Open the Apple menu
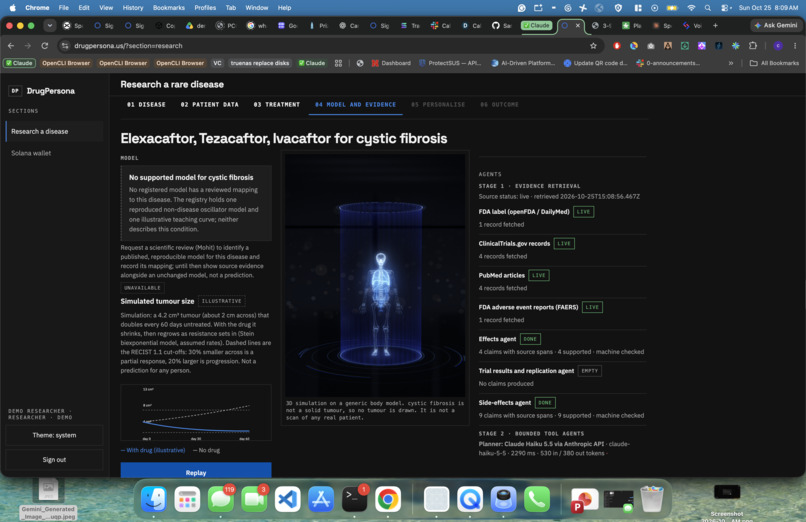Viewport: 806px width, 522px height. [12, 8]
